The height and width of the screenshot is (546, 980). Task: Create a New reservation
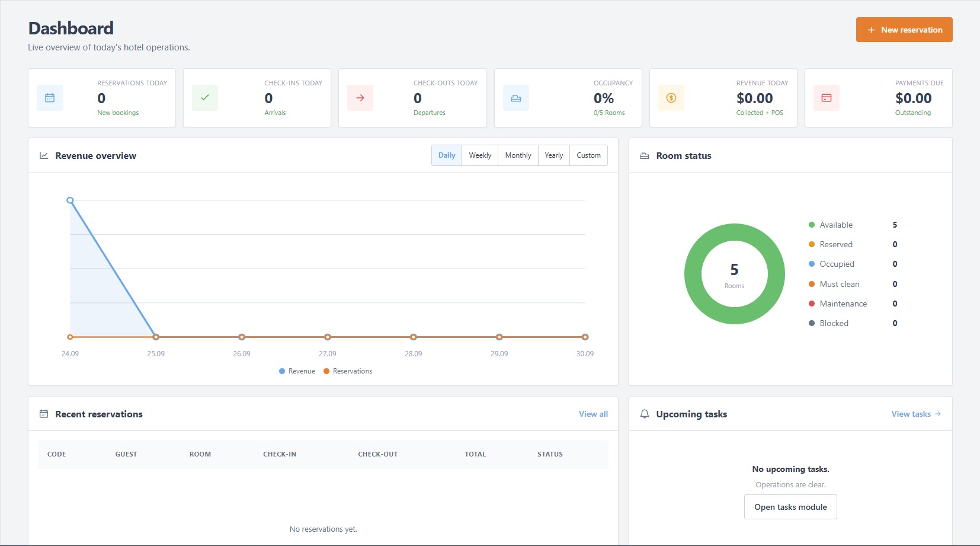pyautogui.click(x=904, y=30)
